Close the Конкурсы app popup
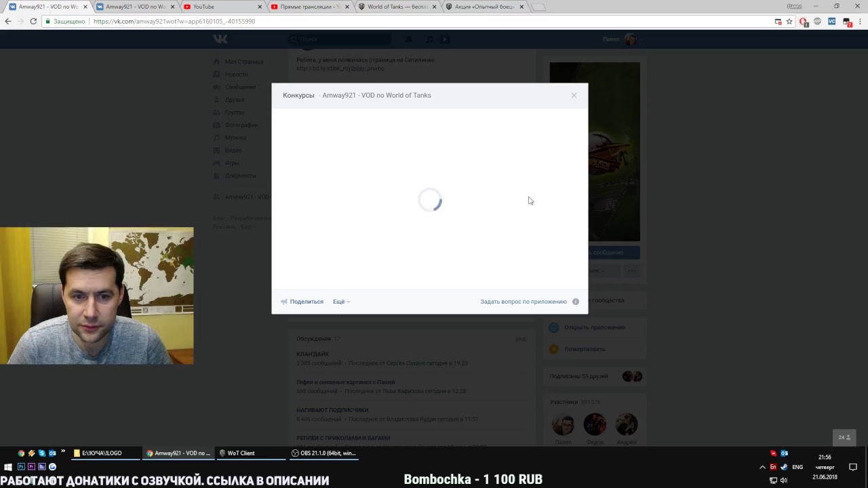 pyautogui.click(x=574, y=95)
